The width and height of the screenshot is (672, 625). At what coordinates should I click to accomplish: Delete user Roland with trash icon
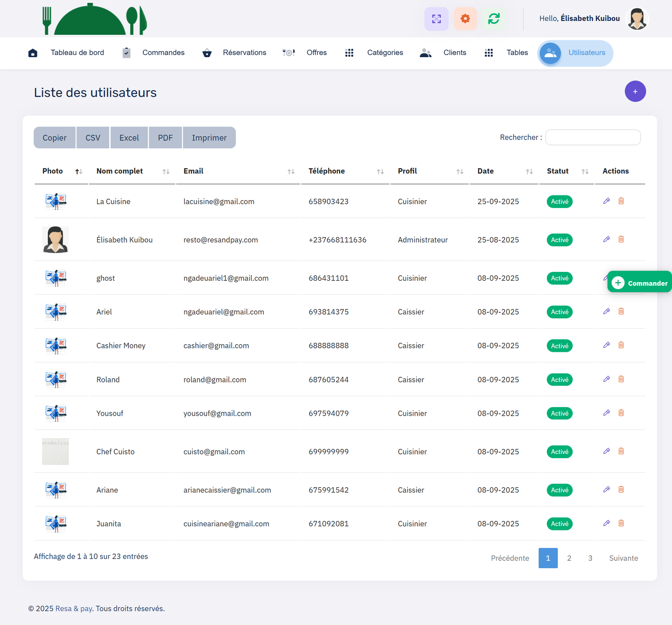pyautogui.click(x=621, y=379)
